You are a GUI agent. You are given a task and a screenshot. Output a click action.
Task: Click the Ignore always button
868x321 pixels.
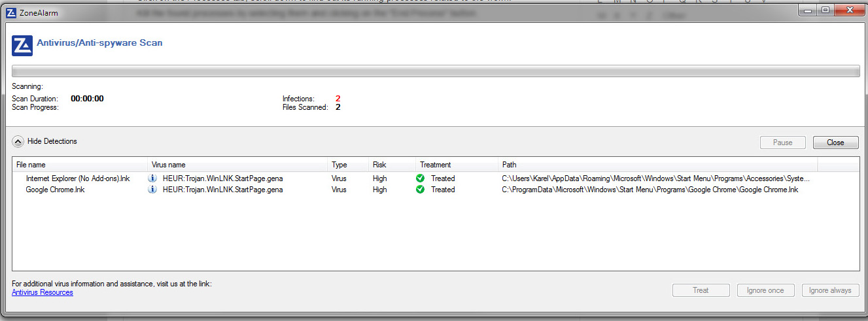[830, 290]
